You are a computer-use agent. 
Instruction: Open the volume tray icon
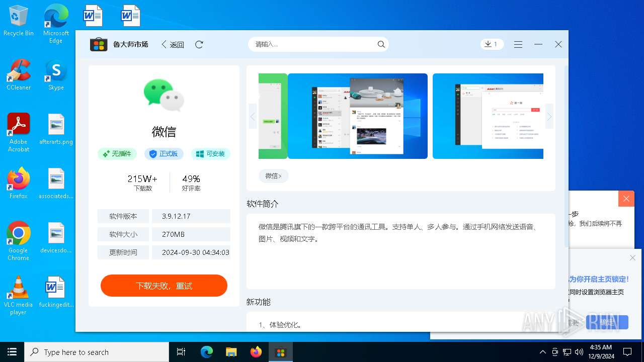pyautogui.click(x=579, y=352)
